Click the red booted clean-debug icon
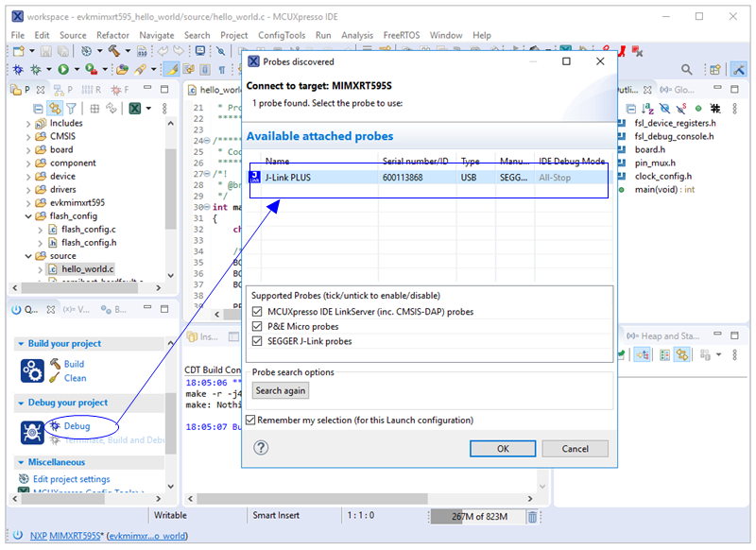This screenshot has height=550, width=756. 623,51
